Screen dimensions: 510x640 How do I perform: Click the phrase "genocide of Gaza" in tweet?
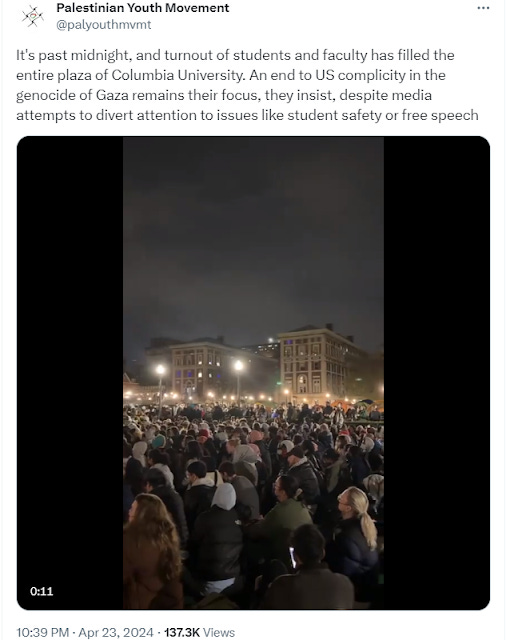(x=72, y=95)
